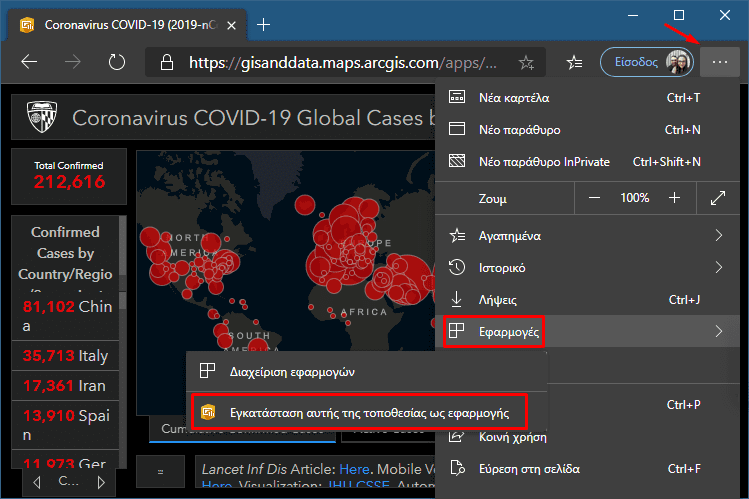Image resolution: width=749 pixels, height=499 pixels.
Task: Expand the Ιστορικό submenu
Action: (587, 268)
